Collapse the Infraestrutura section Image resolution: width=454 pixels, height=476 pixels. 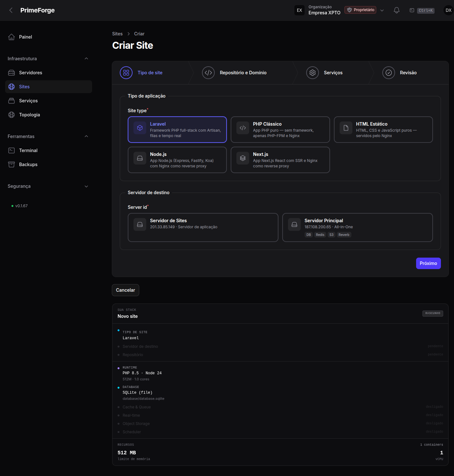coord(86,59)
